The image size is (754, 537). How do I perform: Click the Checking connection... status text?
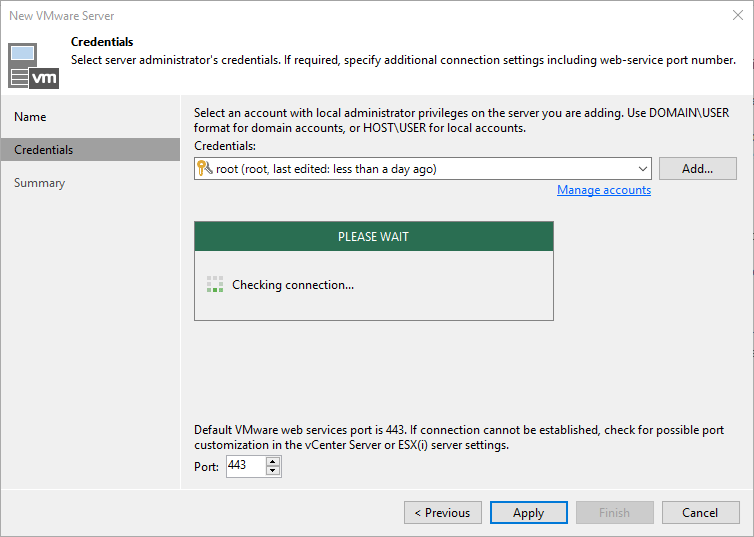(293, 285)
